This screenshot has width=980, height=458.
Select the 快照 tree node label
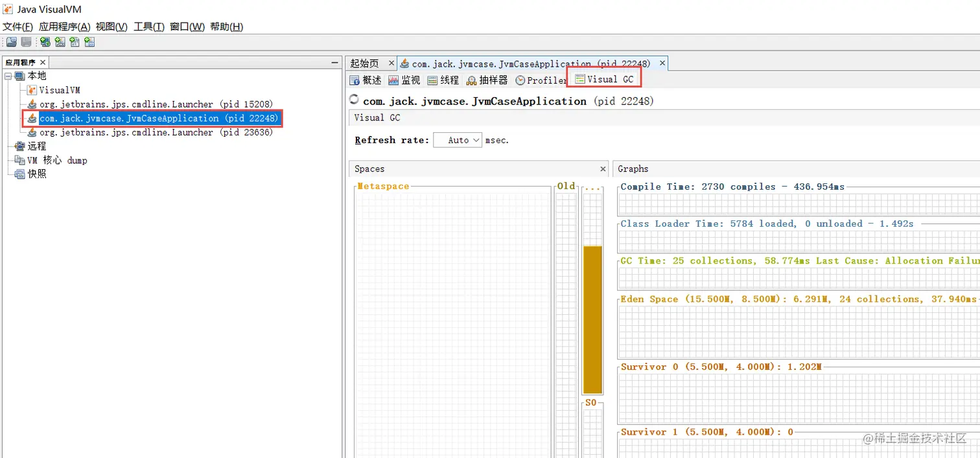coord(37,174)
